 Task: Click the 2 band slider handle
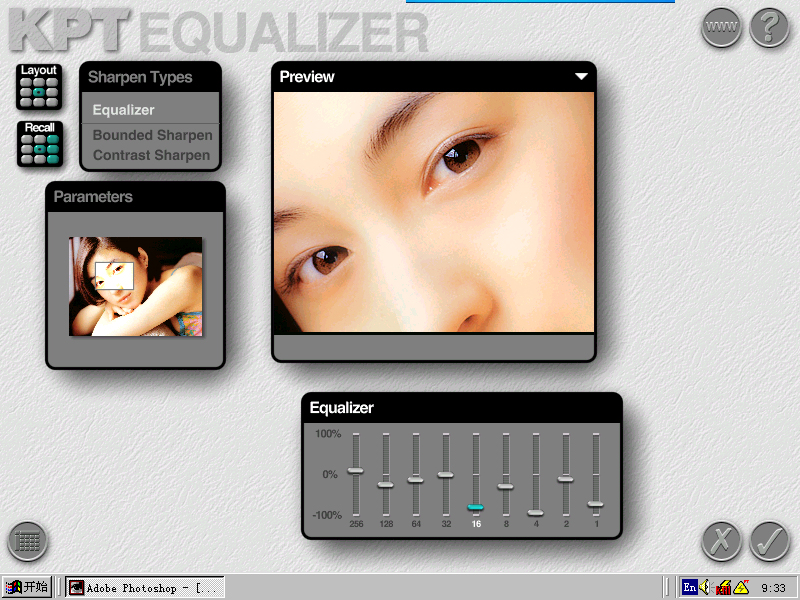click(565, 479)
